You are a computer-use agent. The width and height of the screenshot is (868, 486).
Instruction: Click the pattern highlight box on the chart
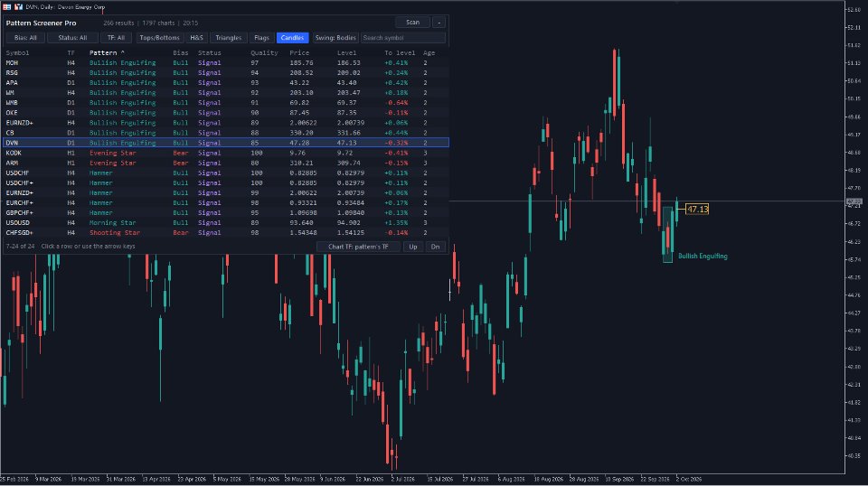pos(667,235)
